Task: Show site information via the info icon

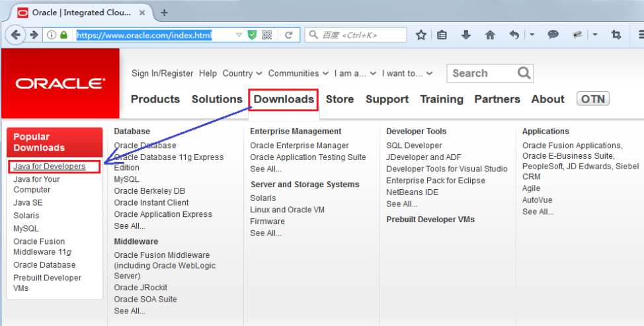Action: coord(52,35)
